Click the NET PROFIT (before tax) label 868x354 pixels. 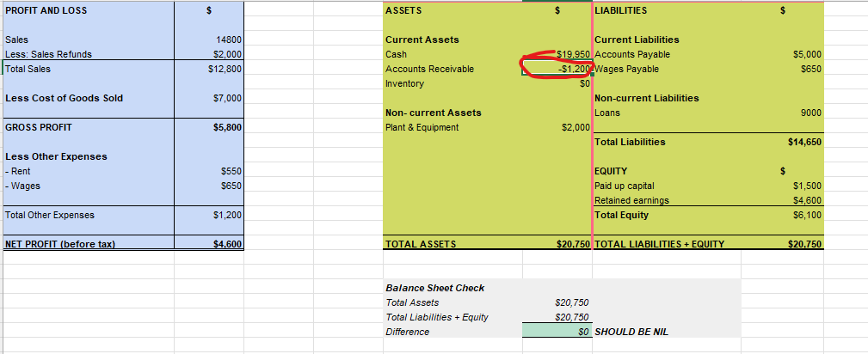tap(59, 244)
